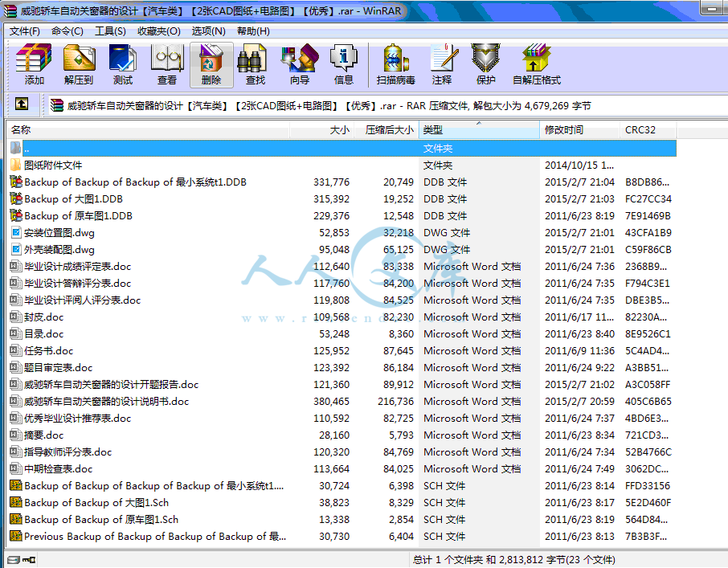
Task: Select file 威驰轿车自动关窗器的设计说明书.doc
Action: click(106, 402)
